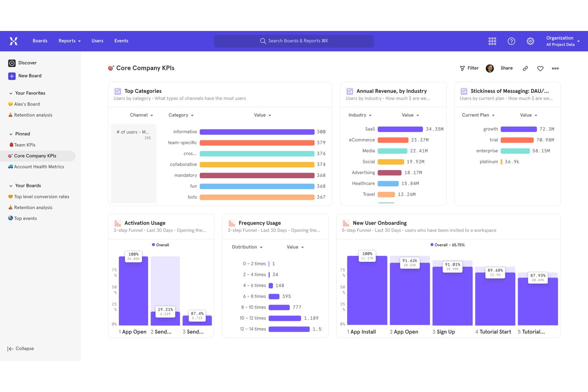The image size is (588, 392).
Task: Open the board more options ellipsis
Action: coord(555,68)
